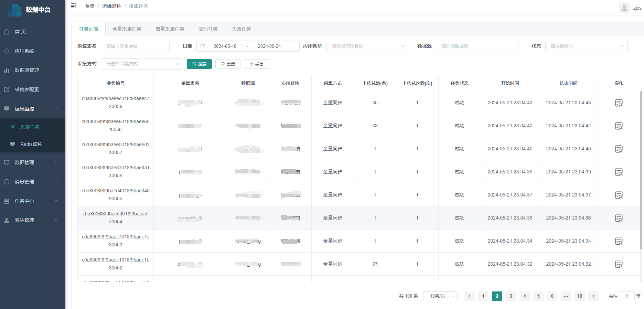The height and width of the screenshot is (309, 644).
Task: Open detail view icon for first task row
Action: coord(619,103)
